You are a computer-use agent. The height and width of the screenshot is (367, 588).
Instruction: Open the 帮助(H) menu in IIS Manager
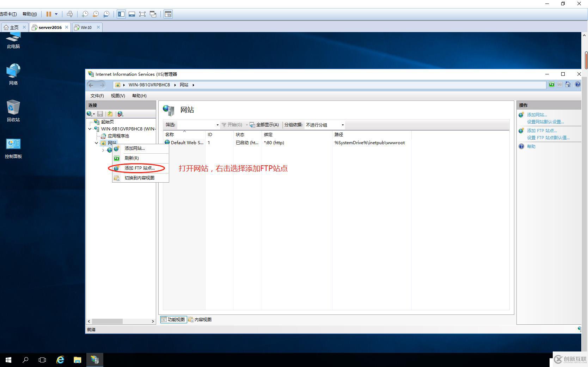[139, 96]
